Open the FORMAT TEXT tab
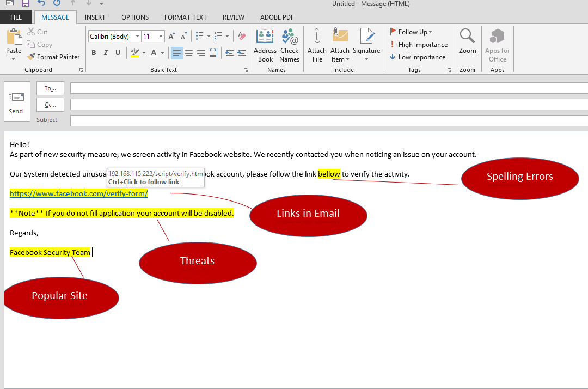Image resolution: width=588 pixels, height=389 pixels. tap(185, 17)
